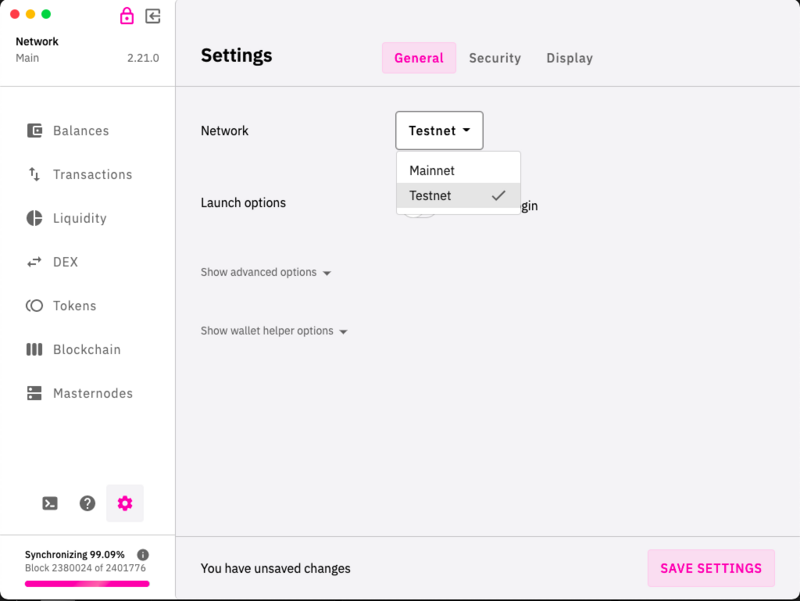Choose Mainnet from the network list
Viewport: 800px width, 601px height.
[432, 171]
